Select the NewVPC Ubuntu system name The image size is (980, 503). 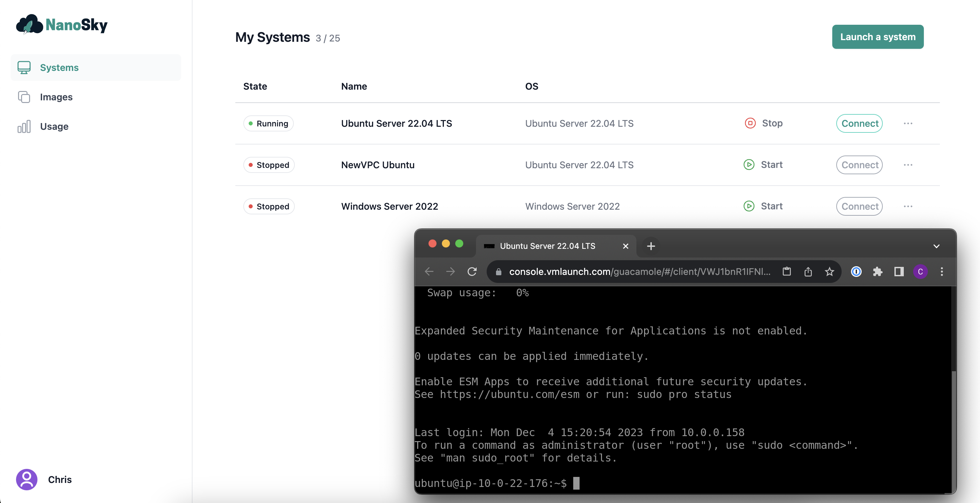tap(378, 165)
